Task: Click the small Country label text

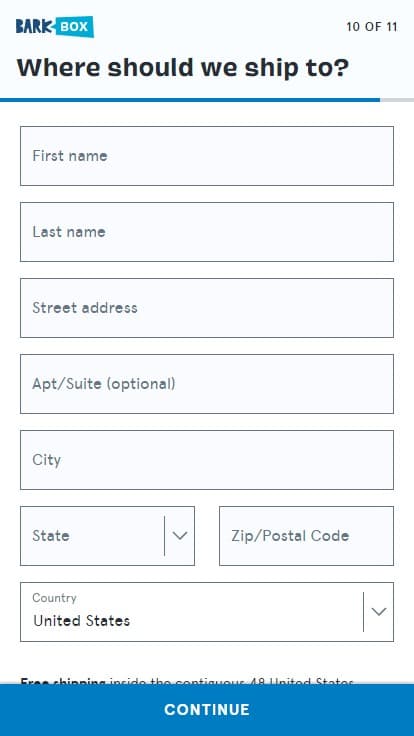Action: pos(54,598)
